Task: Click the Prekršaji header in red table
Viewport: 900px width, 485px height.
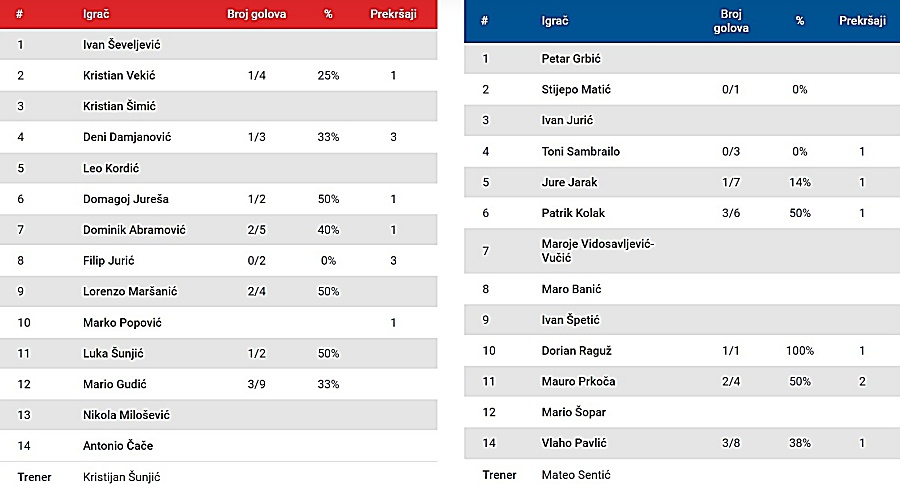Action: click(393, 14)
